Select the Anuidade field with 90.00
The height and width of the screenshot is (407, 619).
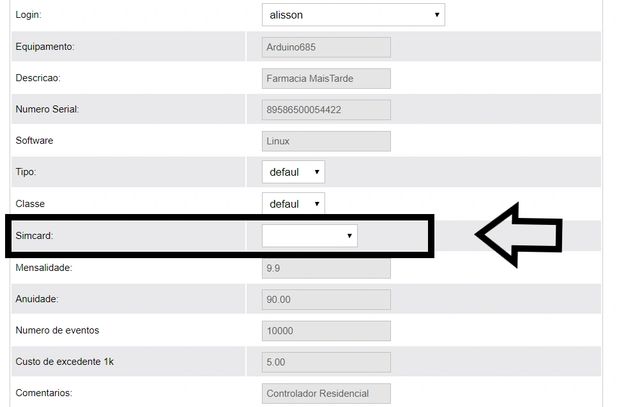325,299
